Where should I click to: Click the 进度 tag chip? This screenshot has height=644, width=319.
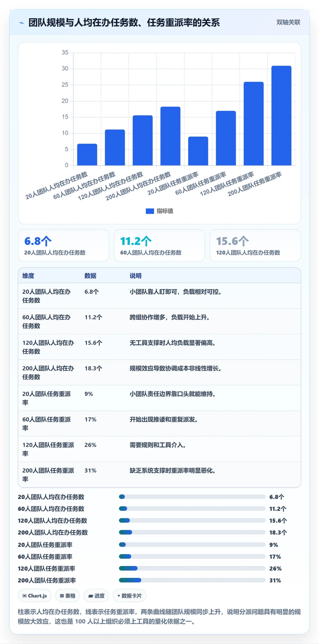pyautogui.click(x=96, y=595)
